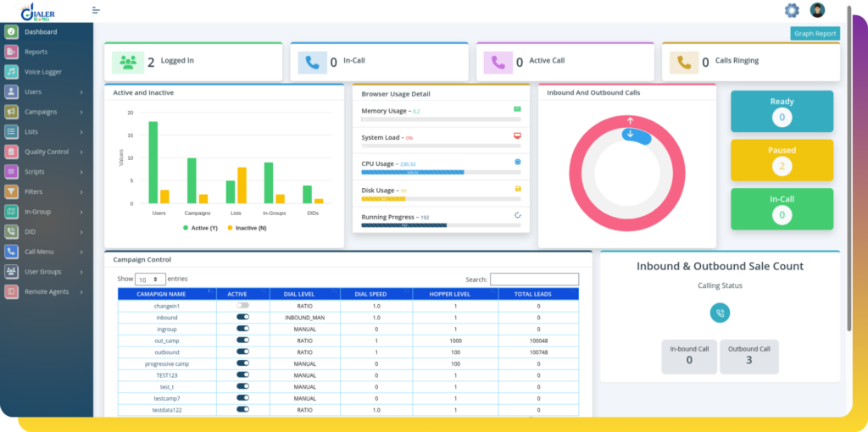Click the CPU Usage chip icon
The width and height of the screenshot is (868, 432).
point(518,162)
